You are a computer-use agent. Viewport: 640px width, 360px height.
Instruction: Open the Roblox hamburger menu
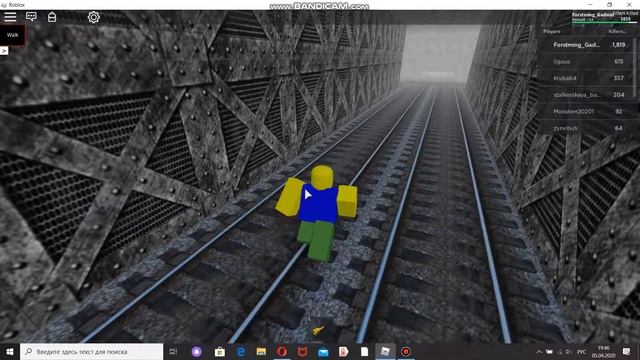pyautogui.click(x=10, y=17)
